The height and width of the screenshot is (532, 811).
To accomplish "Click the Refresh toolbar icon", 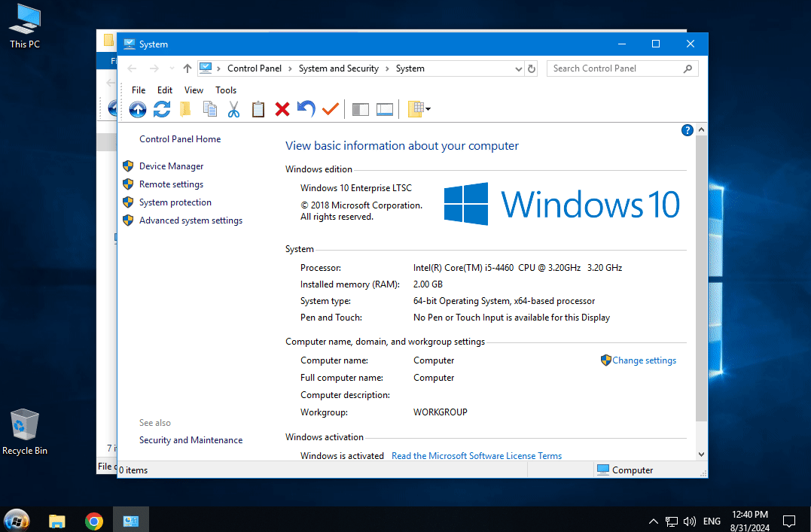I will tap(162, 109).
